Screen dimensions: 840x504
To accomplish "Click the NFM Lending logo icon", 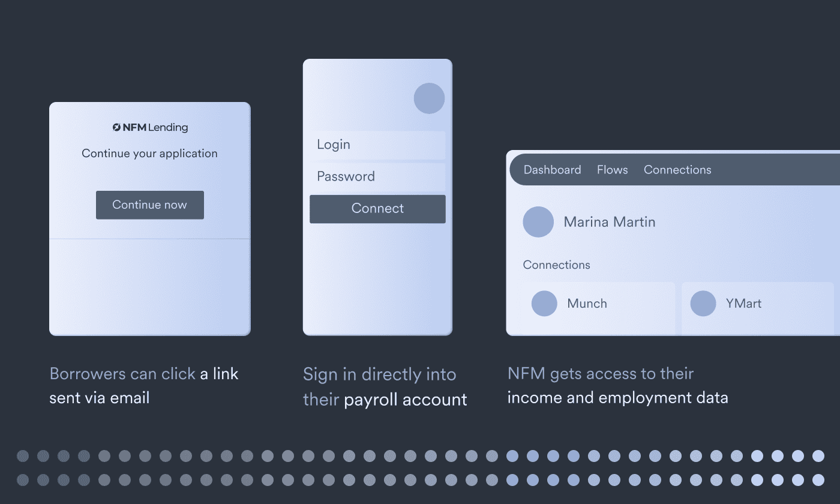I will [x=117, y=127].
